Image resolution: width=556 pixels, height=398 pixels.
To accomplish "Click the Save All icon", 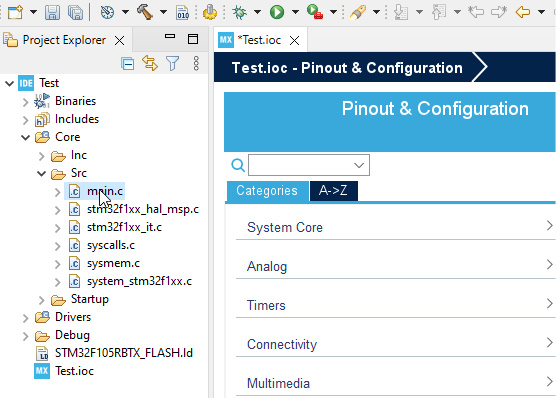I will tap(76, 12).
